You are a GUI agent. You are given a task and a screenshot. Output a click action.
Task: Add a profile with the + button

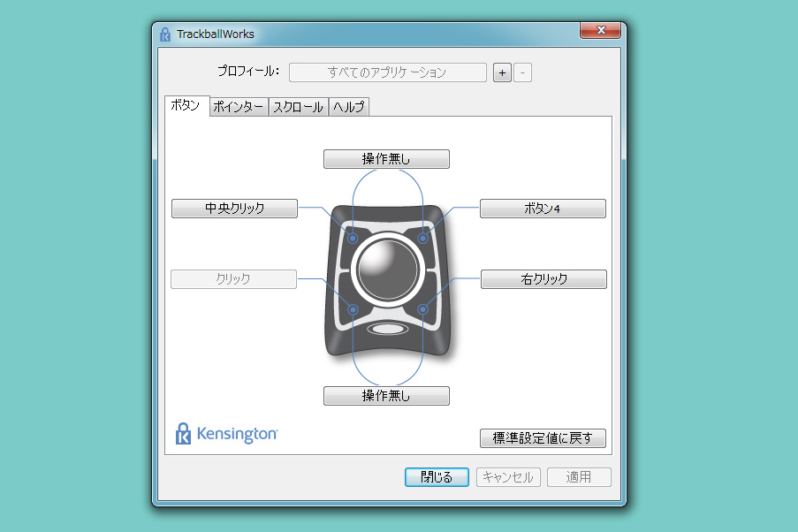[502, 72]
